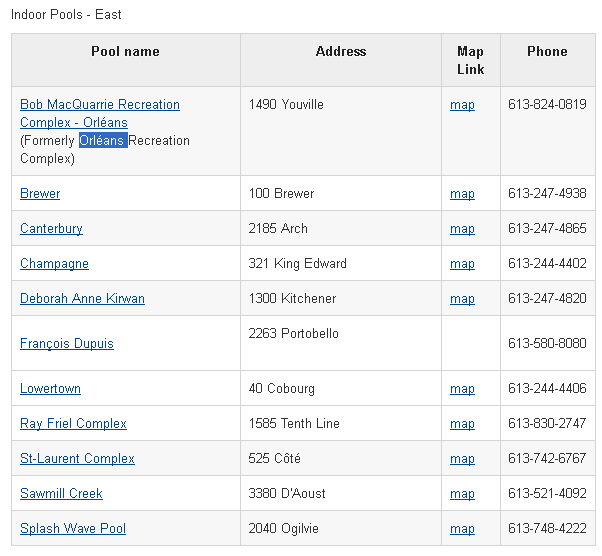Image resolution: width=602 pixels, height=556 pixels.
Task: Show map for 2185 Arch address
Action: click(462, 229)
